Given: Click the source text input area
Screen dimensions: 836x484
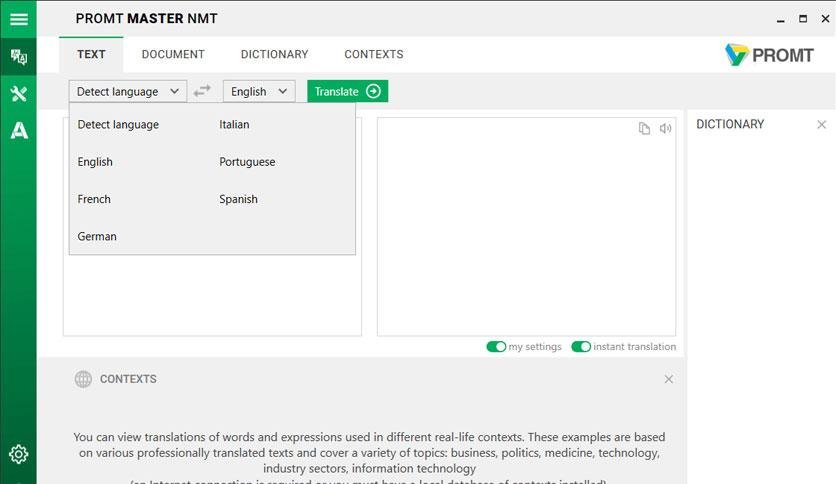Looking at the screenshot, I should (x=212, y=295).
